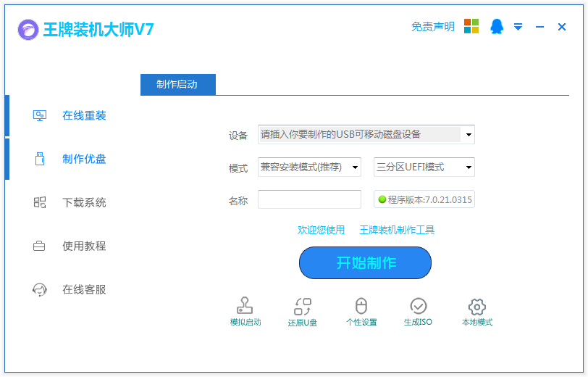Open the QQ penguin contact icon
Screen dimensions: 588x377
[x=497, y=26]
